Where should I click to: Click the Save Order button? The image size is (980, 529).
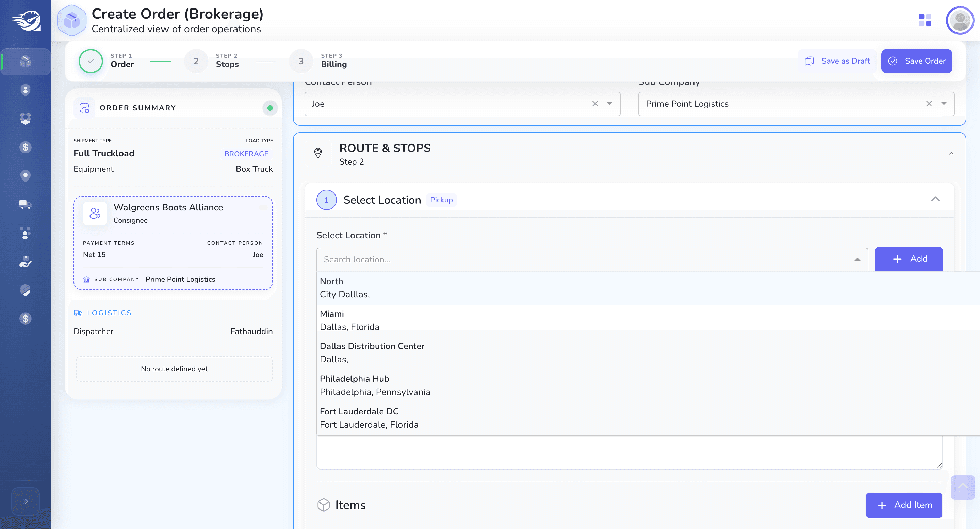click(916, 61)
